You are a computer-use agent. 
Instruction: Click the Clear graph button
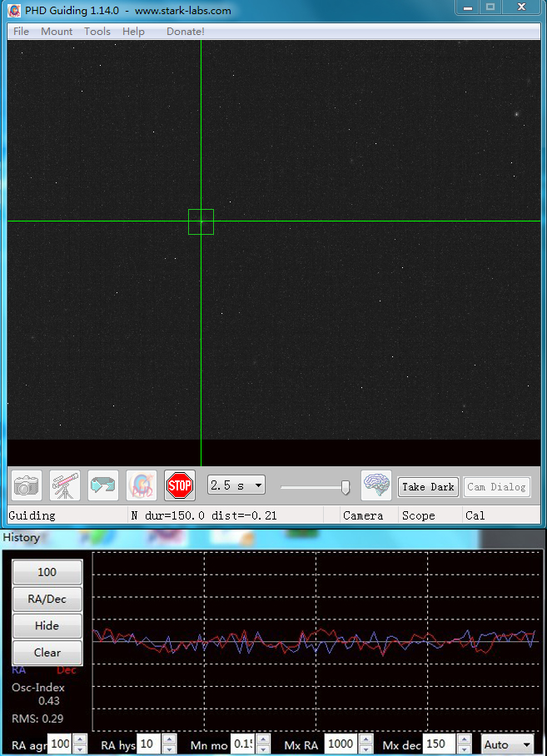[x=47, y=653]
